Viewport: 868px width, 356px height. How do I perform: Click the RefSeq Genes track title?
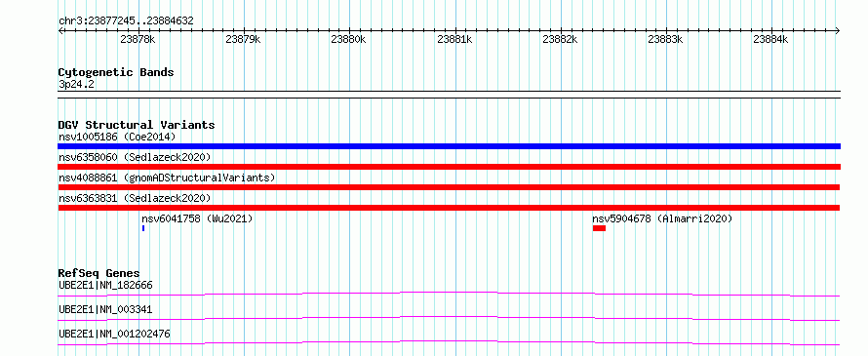99,273
